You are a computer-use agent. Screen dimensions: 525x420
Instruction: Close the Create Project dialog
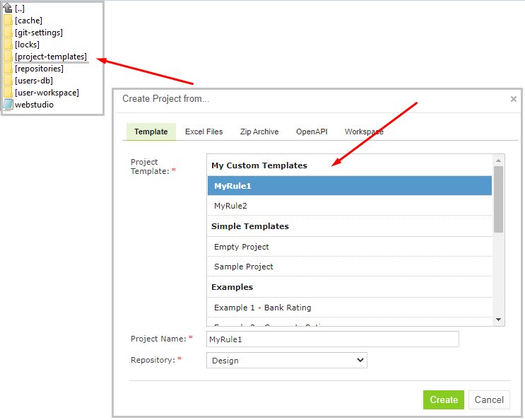(514, 99)
